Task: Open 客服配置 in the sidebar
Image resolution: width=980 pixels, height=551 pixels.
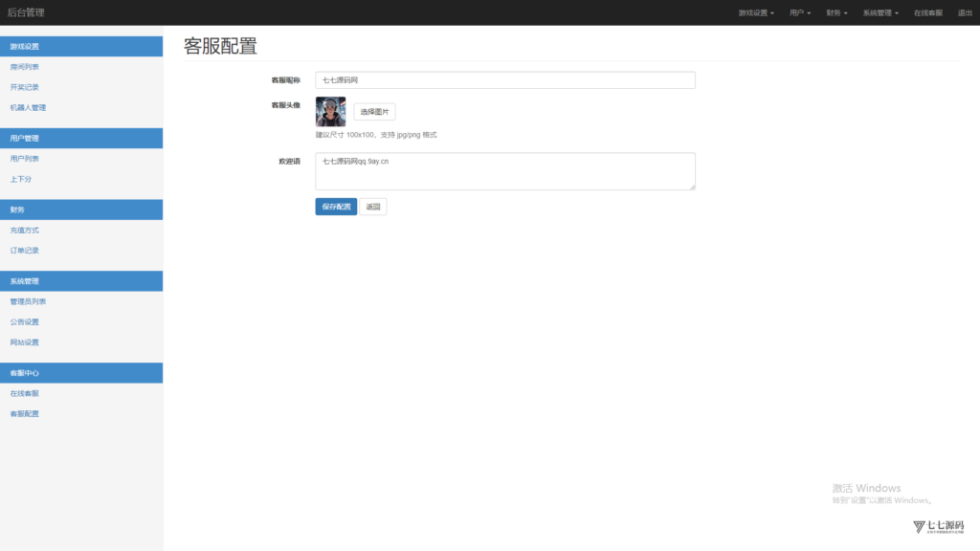Action: [25, 414]
